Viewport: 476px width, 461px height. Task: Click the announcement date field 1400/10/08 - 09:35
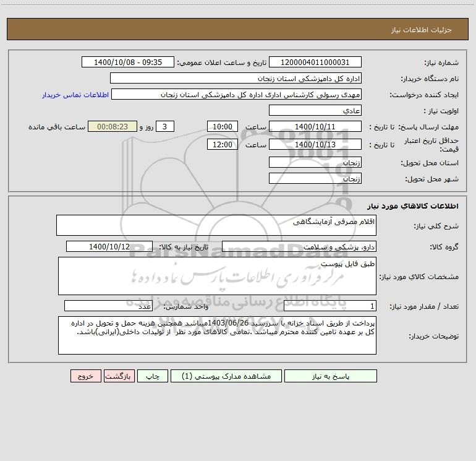click(x=128, y=62)
